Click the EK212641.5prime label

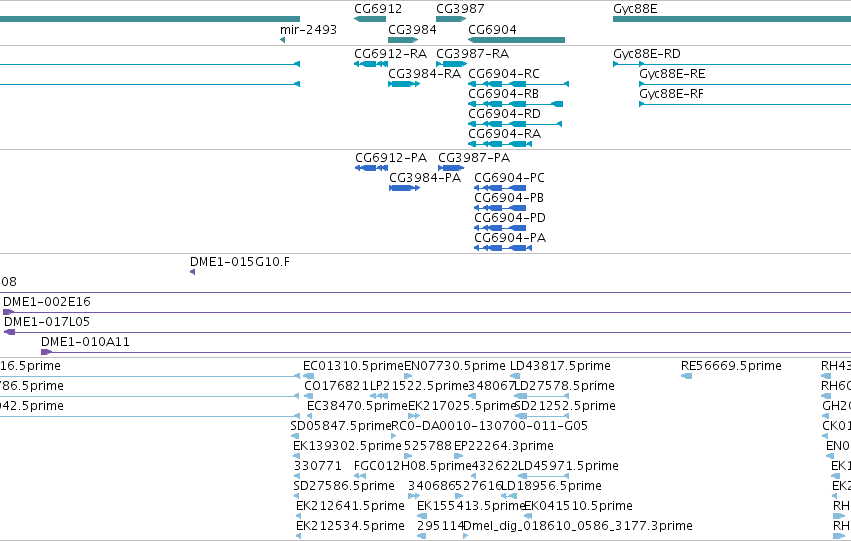[x=350, y=506]
